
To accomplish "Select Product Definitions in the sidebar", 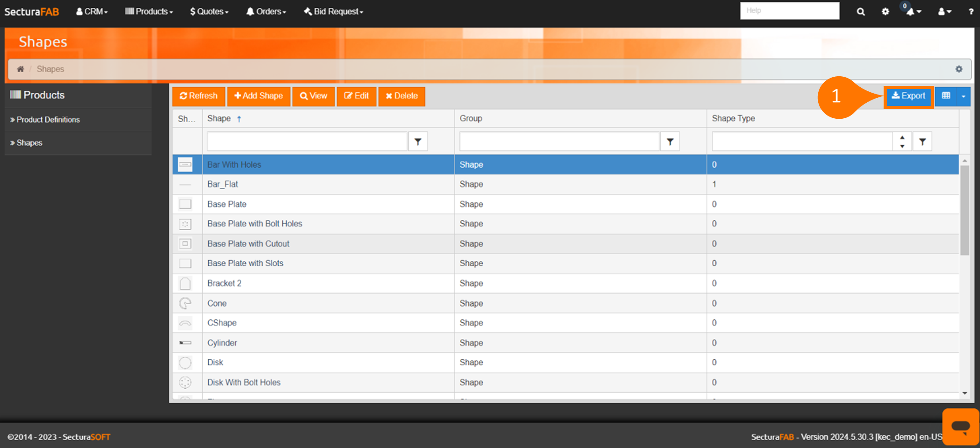I will [x=48, y=120].
